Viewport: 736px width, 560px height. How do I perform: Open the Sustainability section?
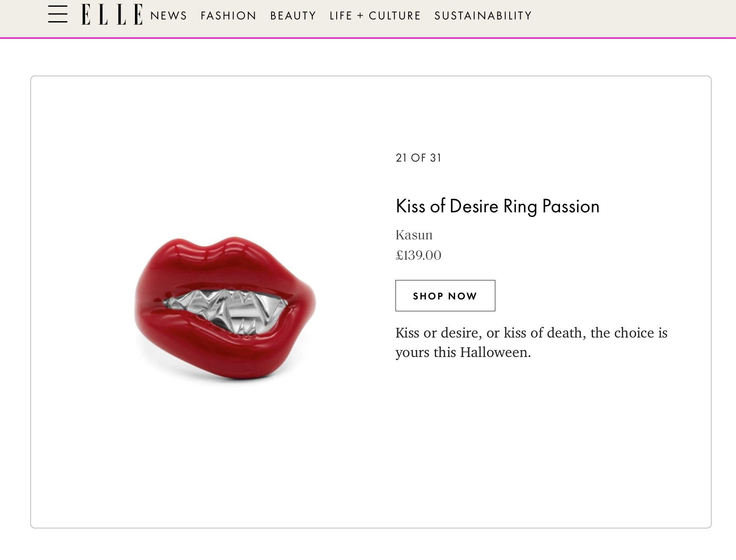pos(483,16)
